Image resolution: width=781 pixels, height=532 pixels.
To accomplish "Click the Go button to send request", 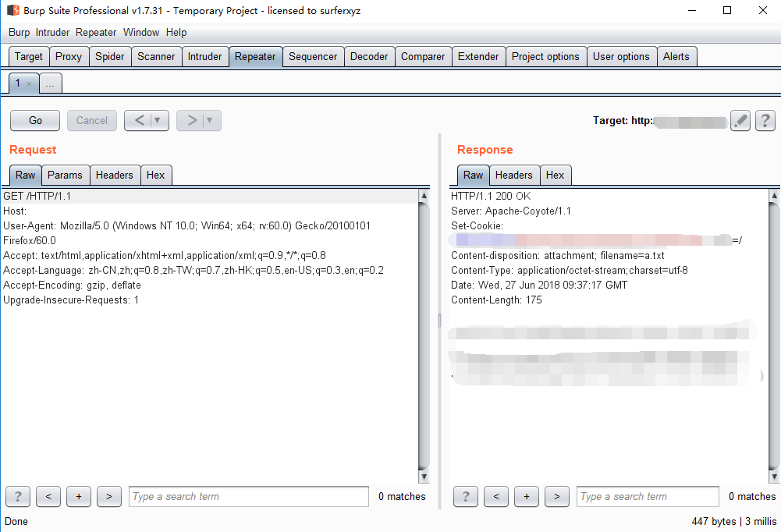I will (x=35, y=121).
